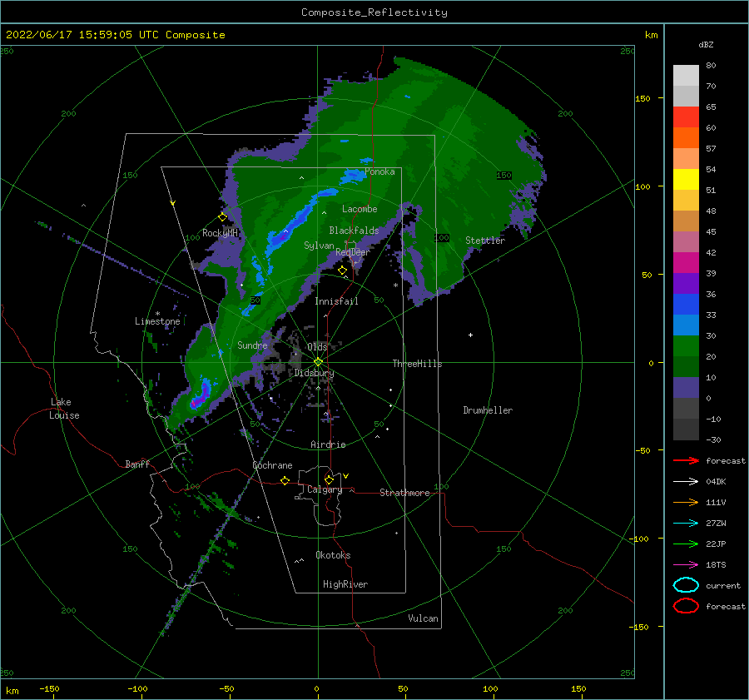Select the pink 42–45 dBZ swatch
The width and height of the screenshot is (749, 700).
point(686,241)
